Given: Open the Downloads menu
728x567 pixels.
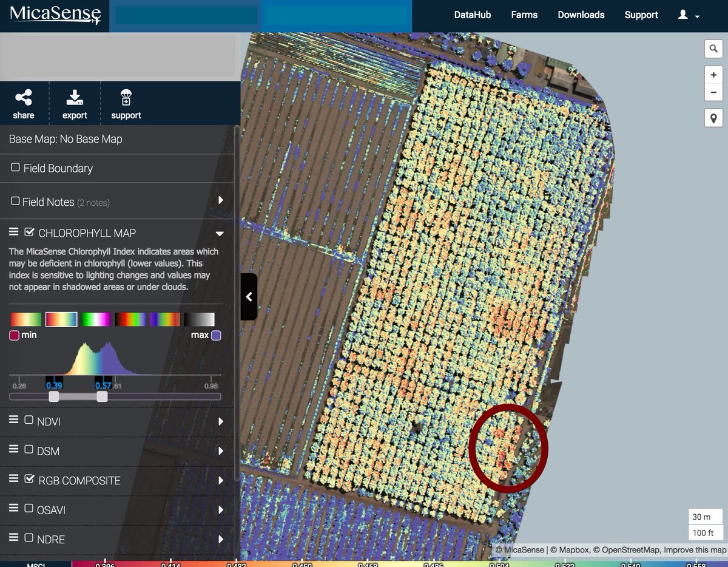Looking at the screenshot, I should pyautogui.click(x=581, y=15).
